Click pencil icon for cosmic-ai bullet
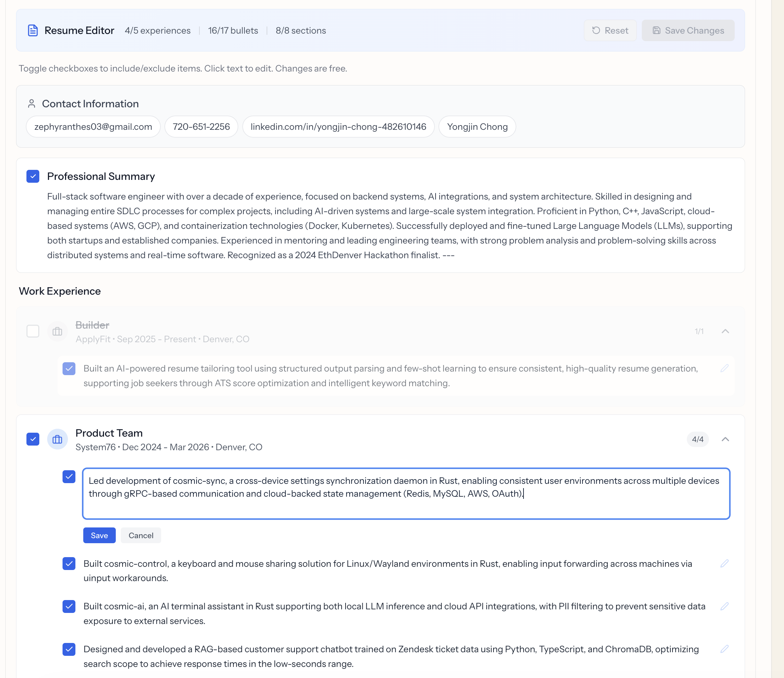The height and width of the screenshot is (678, 784). (724, 606)
